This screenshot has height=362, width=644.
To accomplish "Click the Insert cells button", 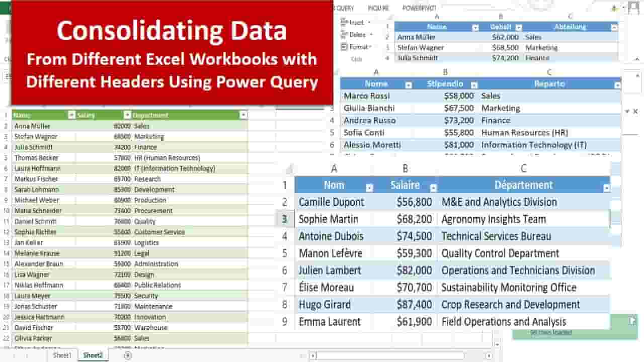I will pos(356,23).
